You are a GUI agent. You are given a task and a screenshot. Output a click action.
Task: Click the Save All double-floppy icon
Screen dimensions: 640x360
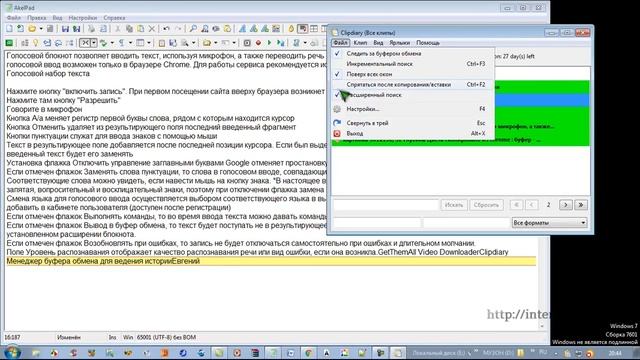(76, 29)
